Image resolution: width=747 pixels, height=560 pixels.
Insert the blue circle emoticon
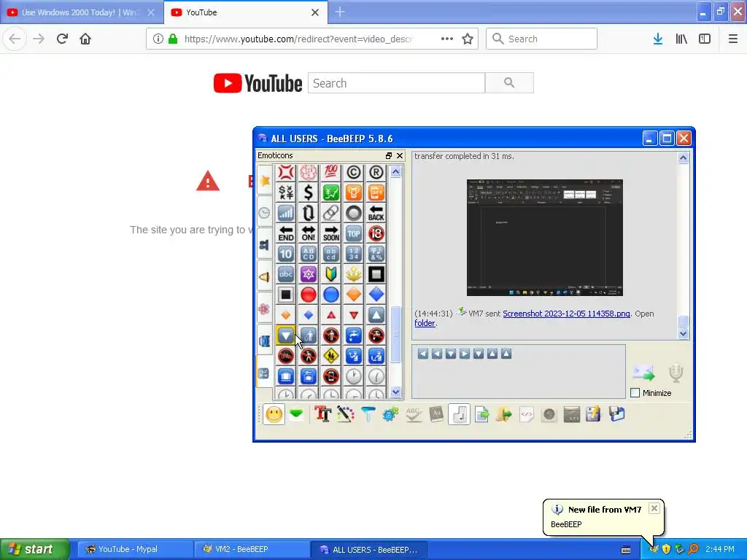[x=331, y=295]
